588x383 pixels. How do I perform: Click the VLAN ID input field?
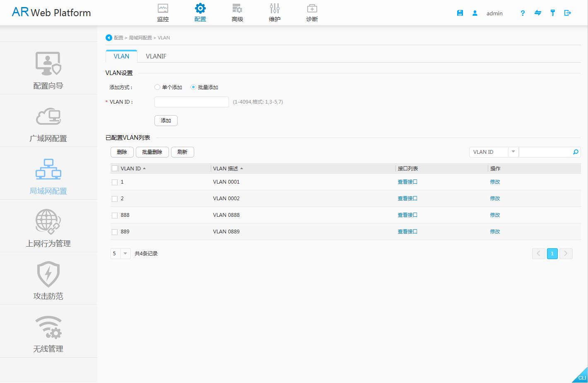[x=191, y=102]
